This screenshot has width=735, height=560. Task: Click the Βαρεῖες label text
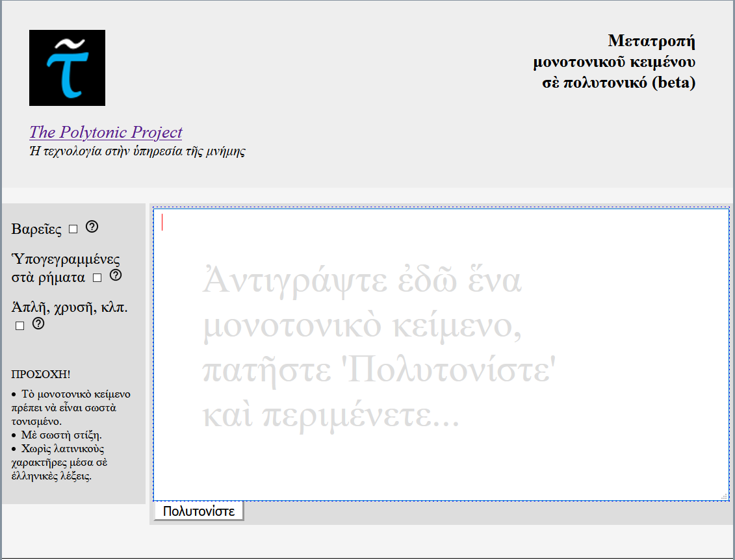click(x=36, y=229)
